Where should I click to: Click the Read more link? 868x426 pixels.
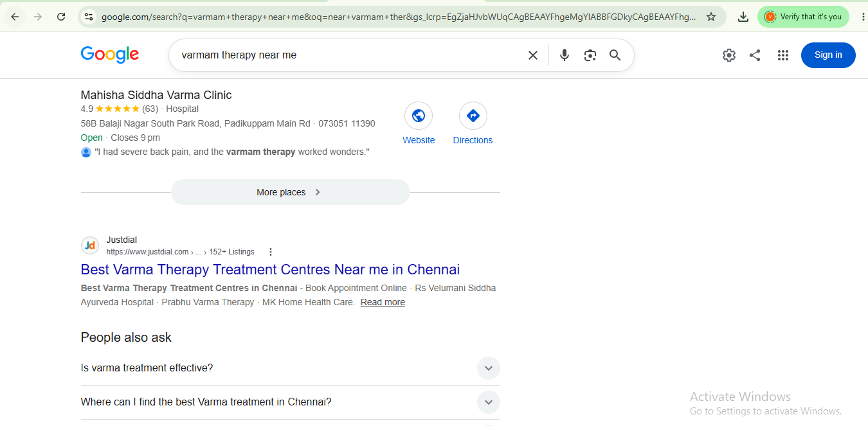[383, 302]
